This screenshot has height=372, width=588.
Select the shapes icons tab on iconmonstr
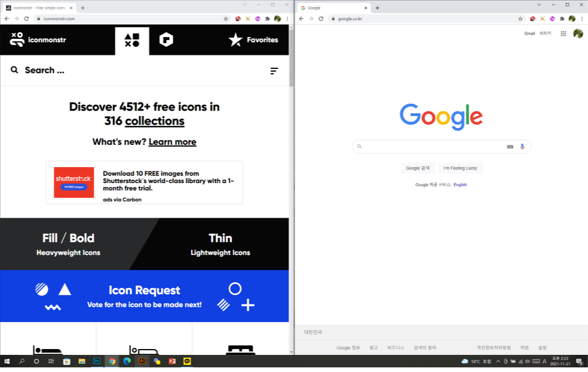(132, 41)
